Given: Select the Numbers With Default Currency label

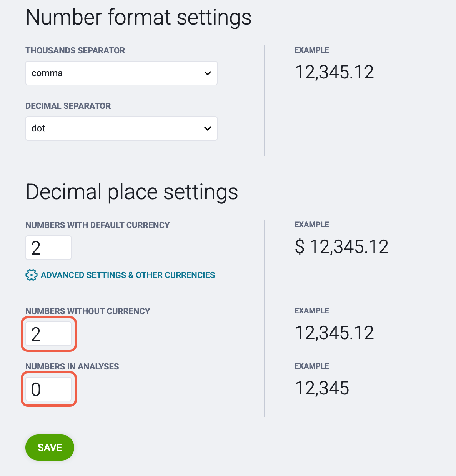Looking at the screenshot, I should tap(98, 225).
